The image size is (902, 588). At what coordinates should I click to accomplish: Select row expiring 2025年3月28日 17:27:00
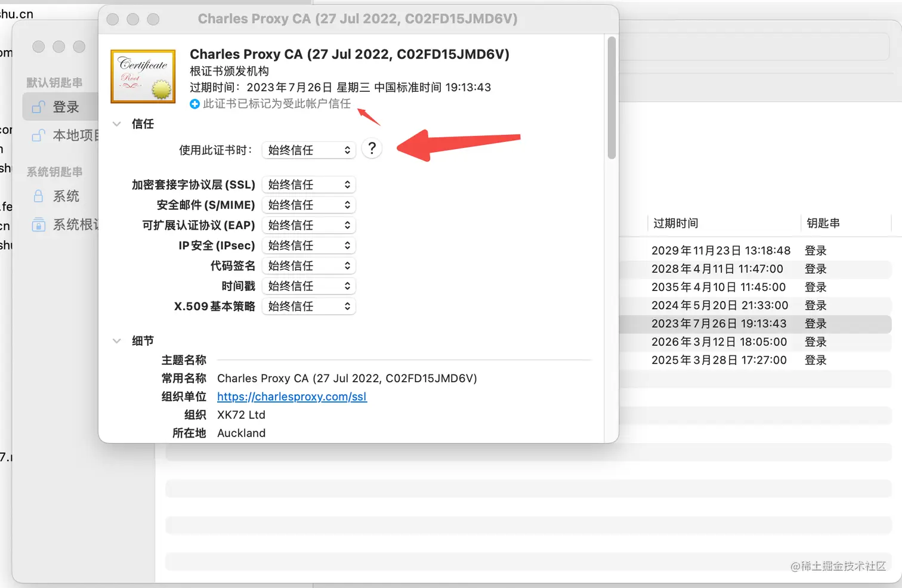coord(755,360)
